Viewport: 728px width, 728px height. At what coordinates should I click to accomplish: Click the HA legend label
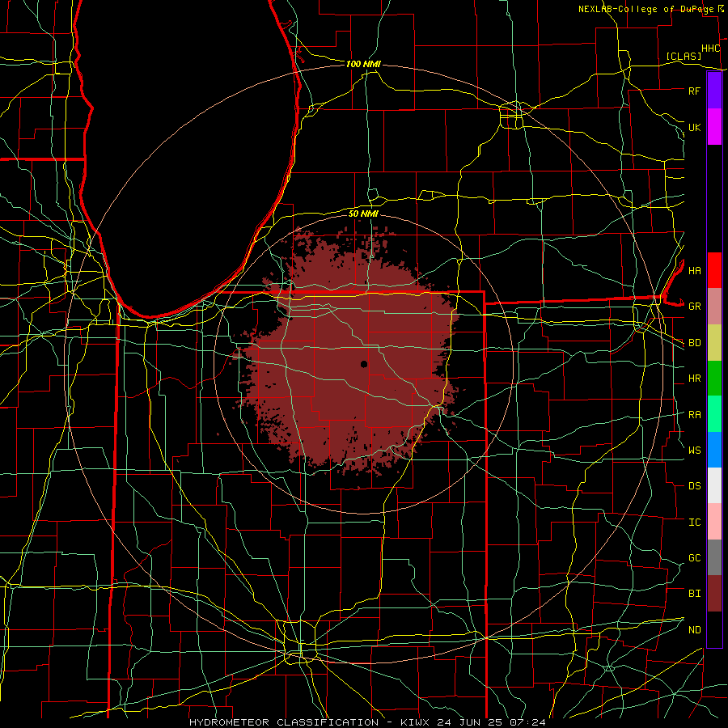click(694, 270)
